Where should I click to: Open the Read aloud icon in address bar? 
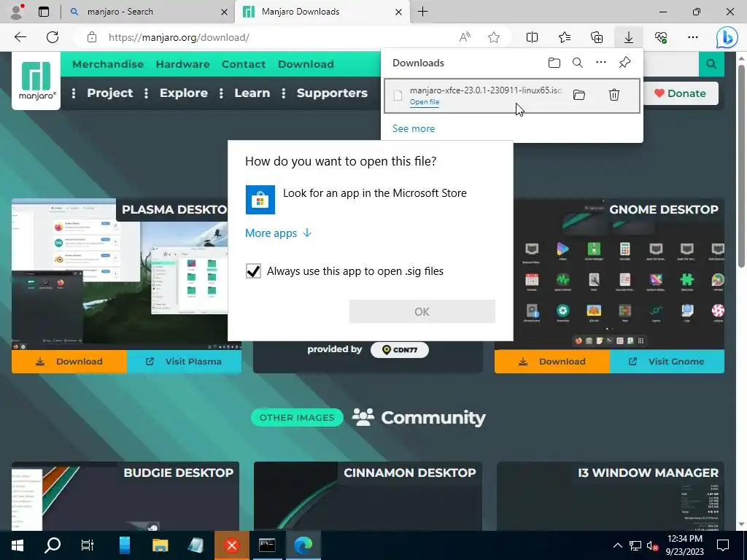[x=465, y=37]
